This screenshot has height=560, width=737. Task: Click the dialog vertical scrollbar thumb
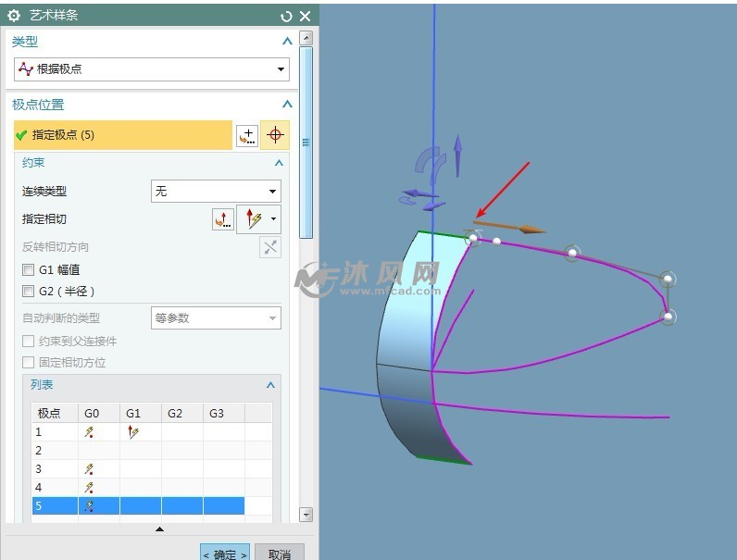[x=306, y=143]
